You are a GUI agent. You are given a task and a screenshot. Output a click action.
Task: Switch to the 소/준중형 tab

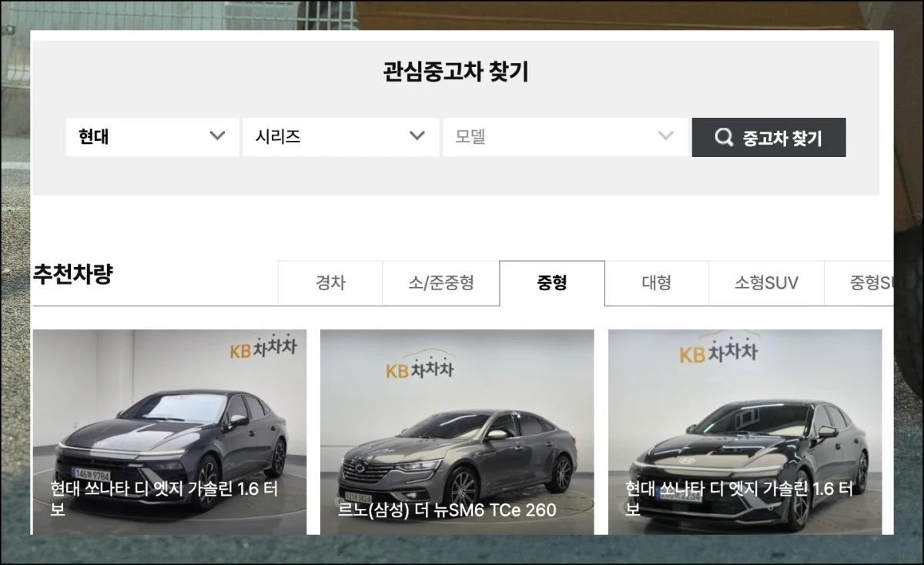pos(441,283)
